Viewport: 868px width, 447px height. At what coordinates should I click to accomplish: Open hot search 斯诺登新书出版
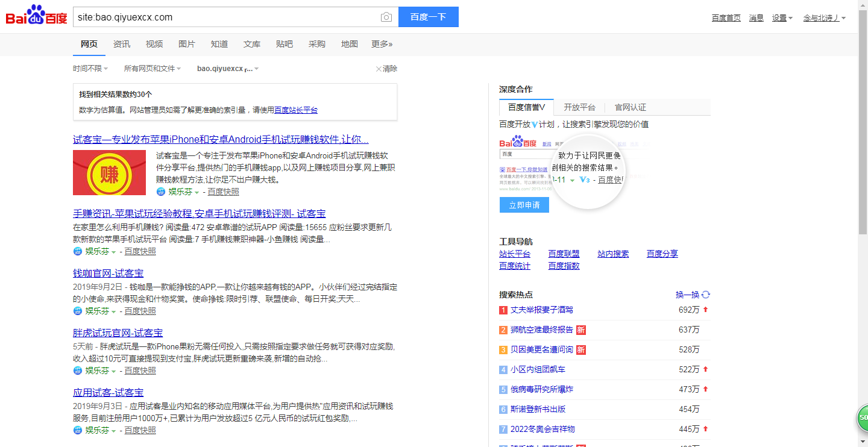538,409
